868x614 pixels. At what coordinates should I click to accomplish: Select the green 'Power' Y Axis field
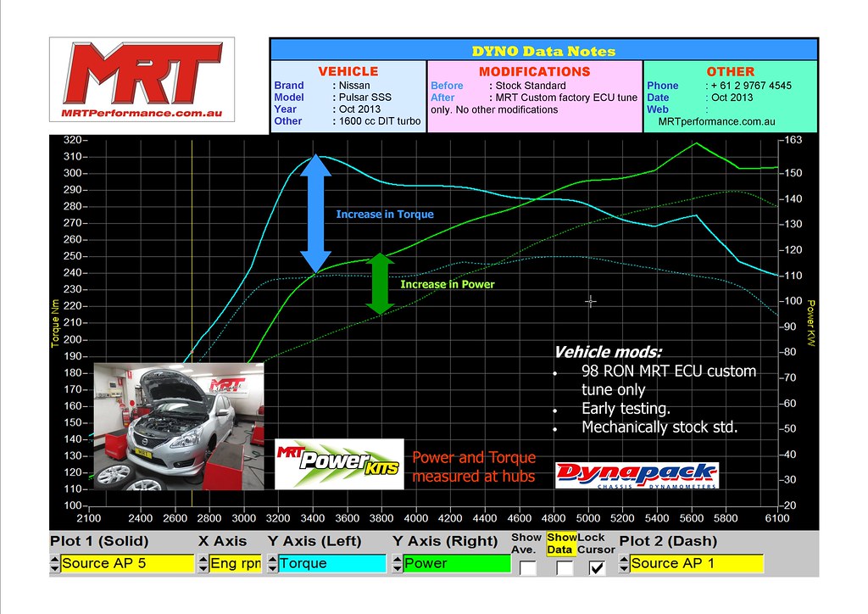[x=457, y=564]
